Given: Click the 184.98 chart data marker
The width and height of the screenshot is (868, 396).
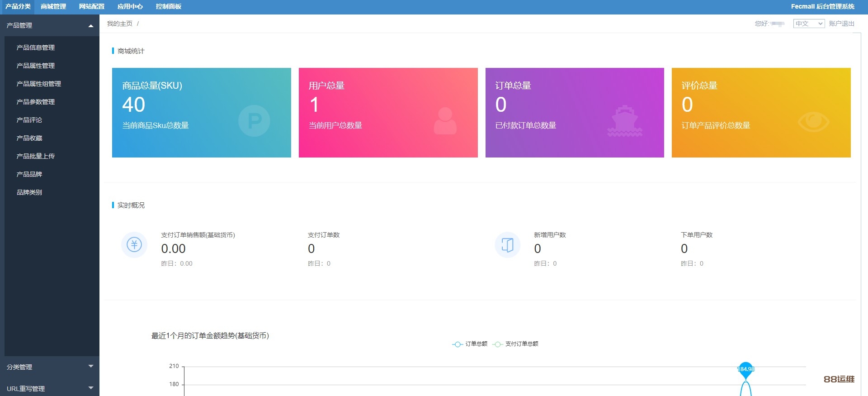Looking at the screenshot, I should (x=745, y=369).
